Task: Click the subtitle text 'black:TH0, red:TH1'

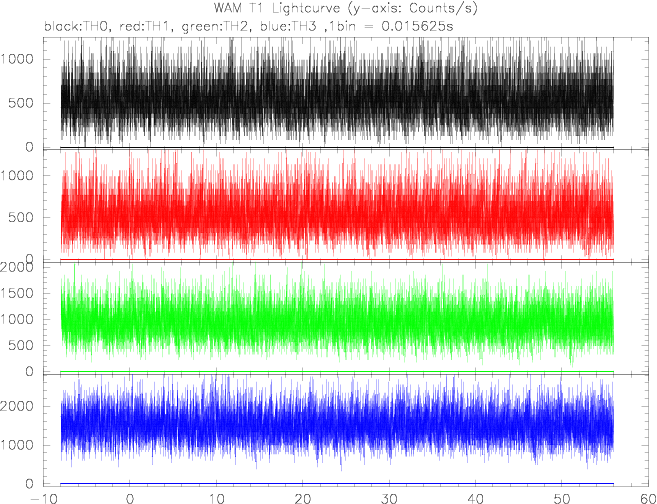Action: coord(110,27)
